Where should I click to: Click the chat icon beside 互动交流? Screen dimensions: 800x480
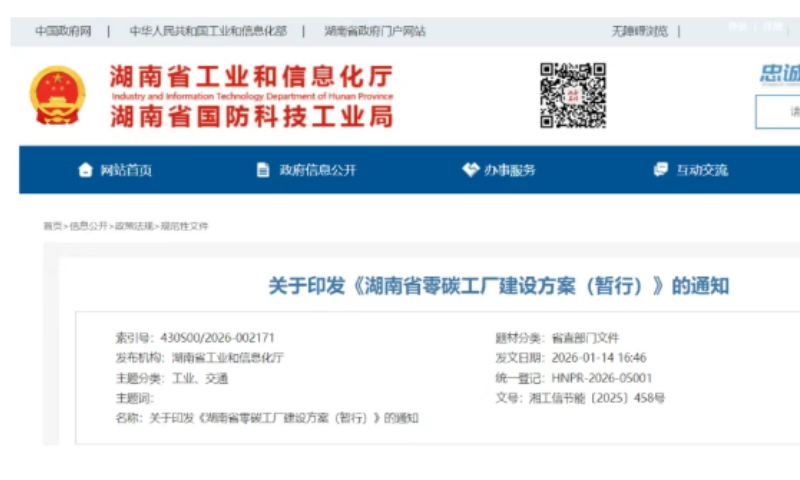pos(660,170)
